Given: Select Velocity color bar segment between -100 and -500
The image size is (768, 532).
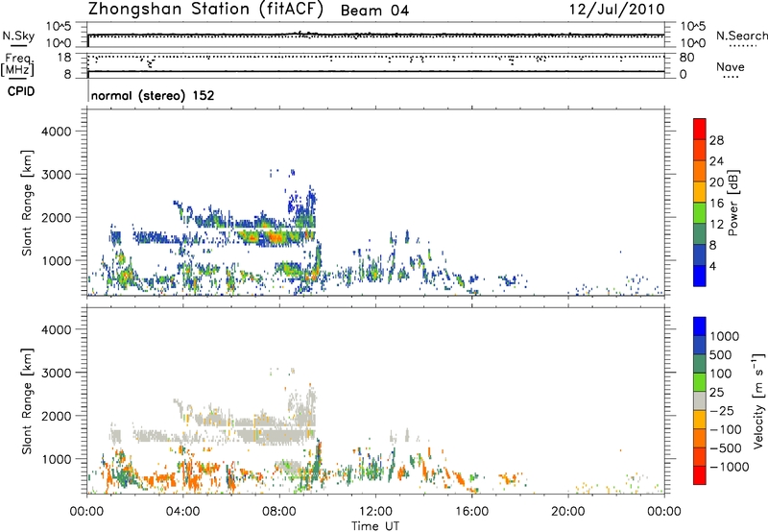Looking at the screenshot, I should pyautogui.click(x=700, y=438).
